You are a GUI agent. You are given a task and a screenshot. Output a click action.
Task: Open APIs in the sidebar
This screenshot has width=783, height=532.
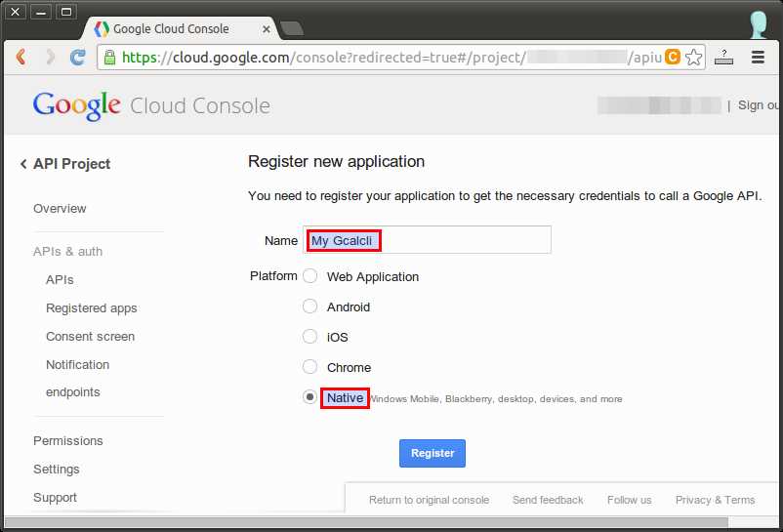click(60, 280)
